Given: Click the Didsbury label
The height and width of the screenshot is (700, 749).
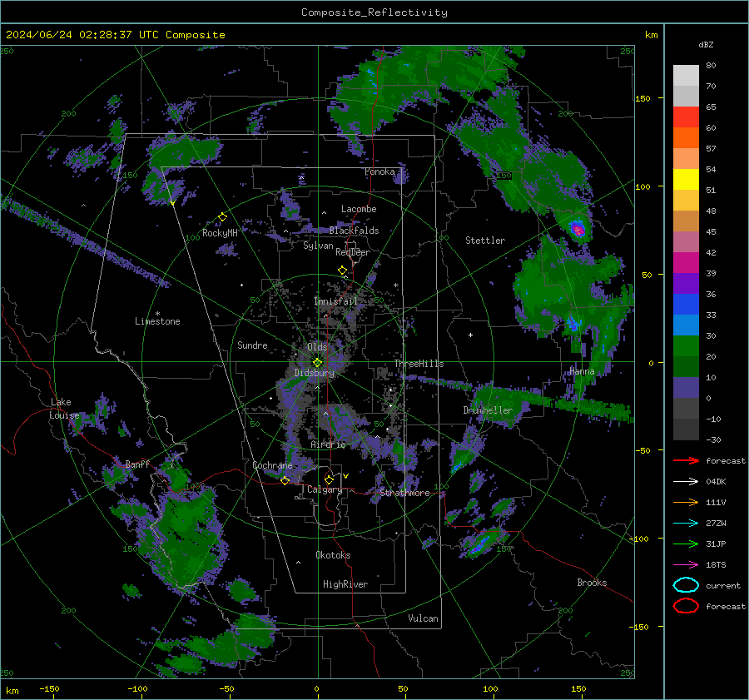Looking at the screenshot, I should click(314, 373).
